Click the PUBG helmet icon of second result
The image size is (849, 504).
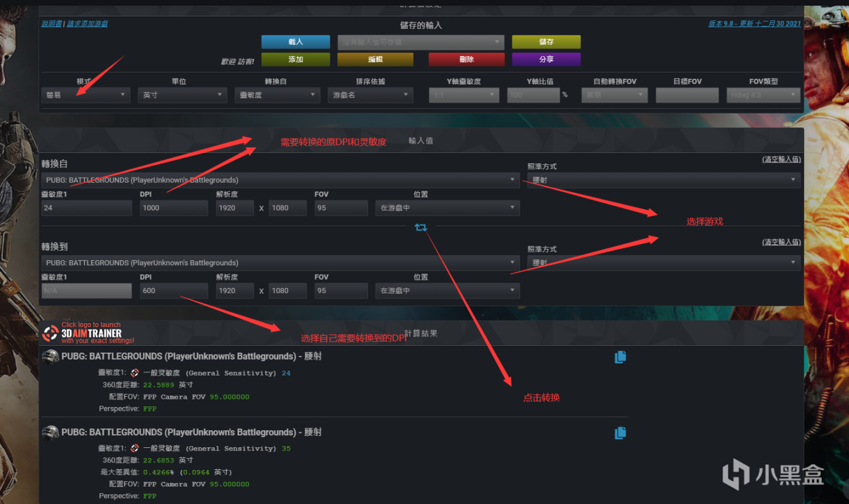pyautogui.click(x=50, y=433)
